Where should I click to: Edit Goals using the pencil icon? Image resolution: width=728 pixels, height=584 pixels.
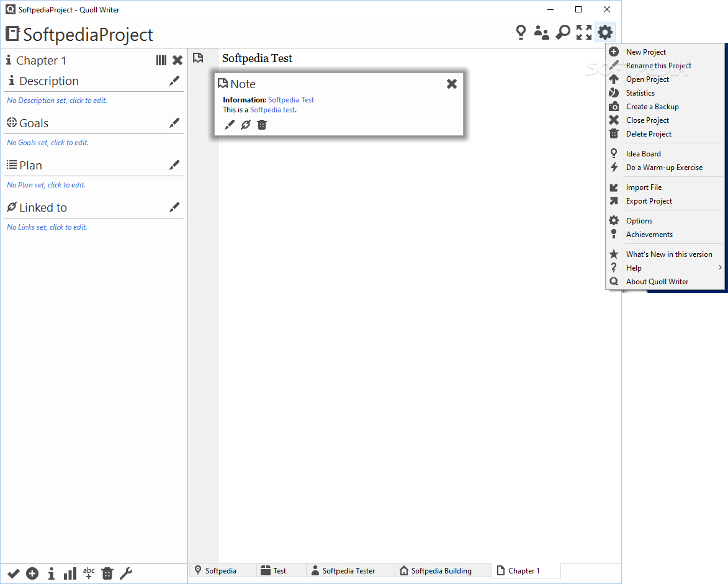point(174,123)
